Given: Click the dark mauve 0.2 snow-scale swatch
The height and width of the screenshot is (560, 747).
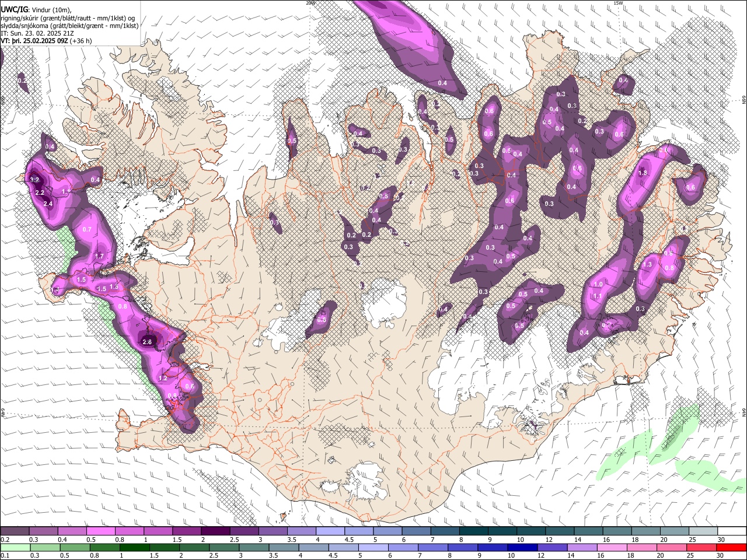Looking at the screenshot, I should pos(15,531).
